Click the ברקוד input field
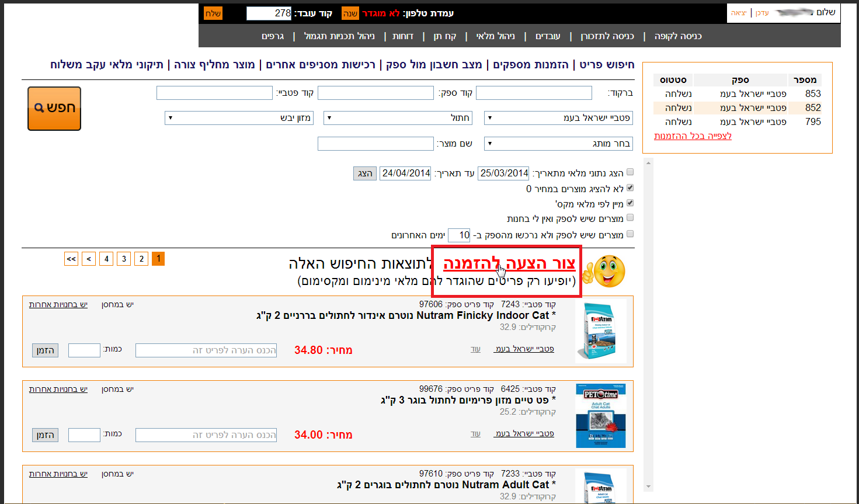Screen dimensions: 859x504 pos(534,93)
